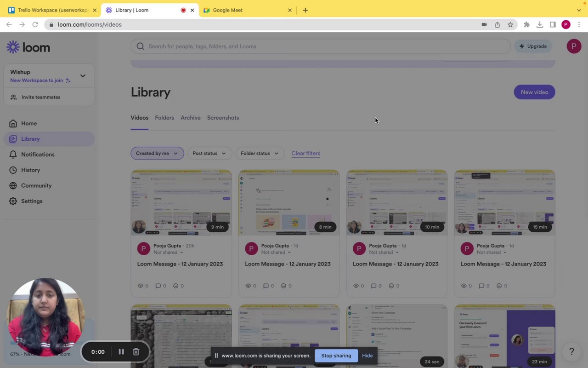Click the Loom logo in sidebar
The width and height of the screenshot is (588, 368).
[28, 47]
